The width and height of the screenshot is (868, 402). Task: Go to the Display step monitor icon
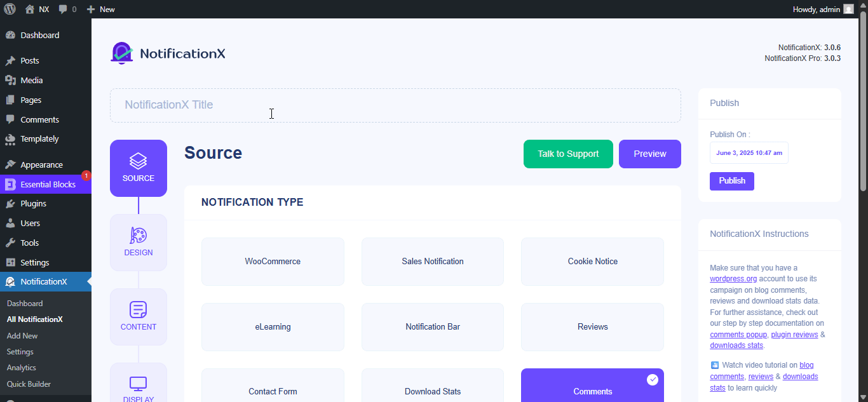[139, 384]
